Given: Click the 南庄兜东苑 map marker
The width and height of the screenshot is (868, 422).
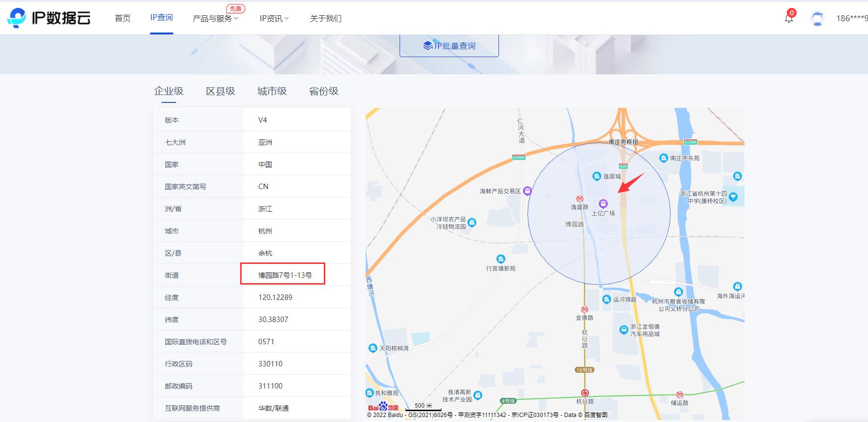Looking at the screenshot, I should tap(663, 158).
